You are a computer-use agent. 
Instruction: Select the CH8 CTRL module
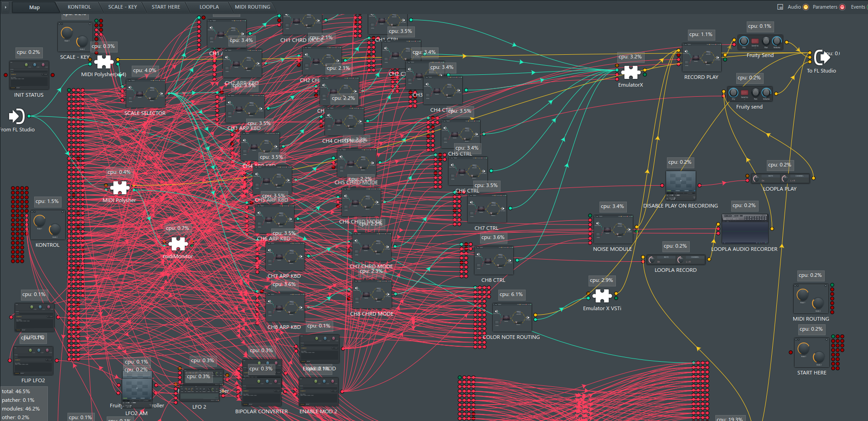click(x=494, y=260)
